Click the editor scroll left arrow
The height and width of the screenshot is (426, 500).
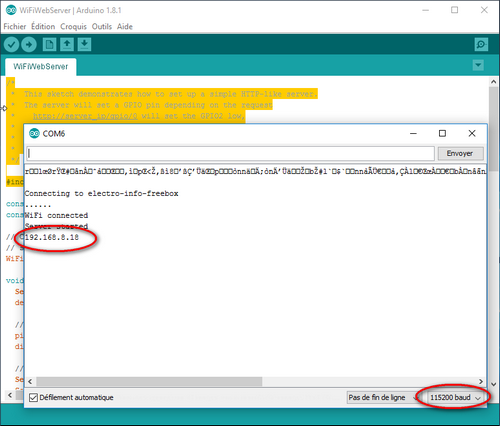click(x=10, y=395)
